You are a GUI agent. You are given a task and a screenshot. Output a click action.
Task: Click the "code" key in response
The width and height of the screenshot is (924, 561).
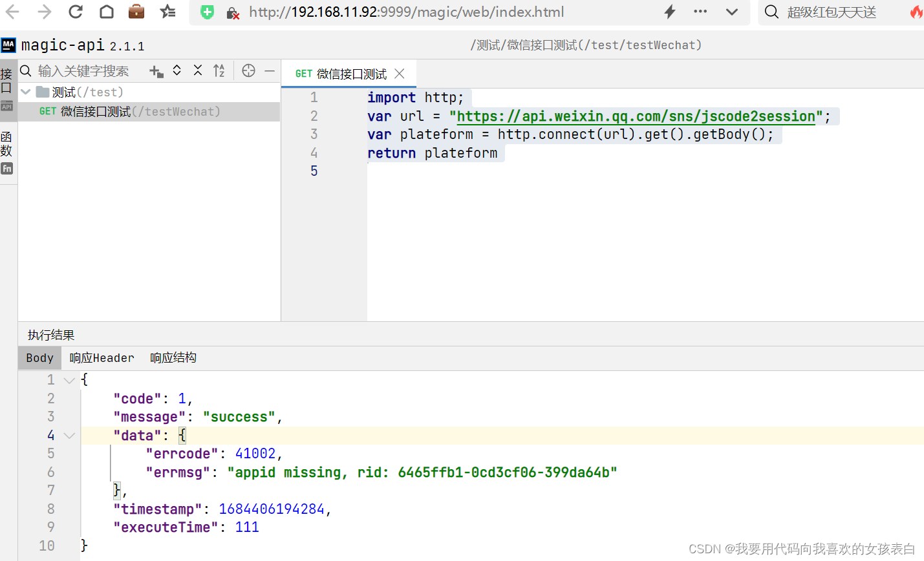(x=137, y=399)
